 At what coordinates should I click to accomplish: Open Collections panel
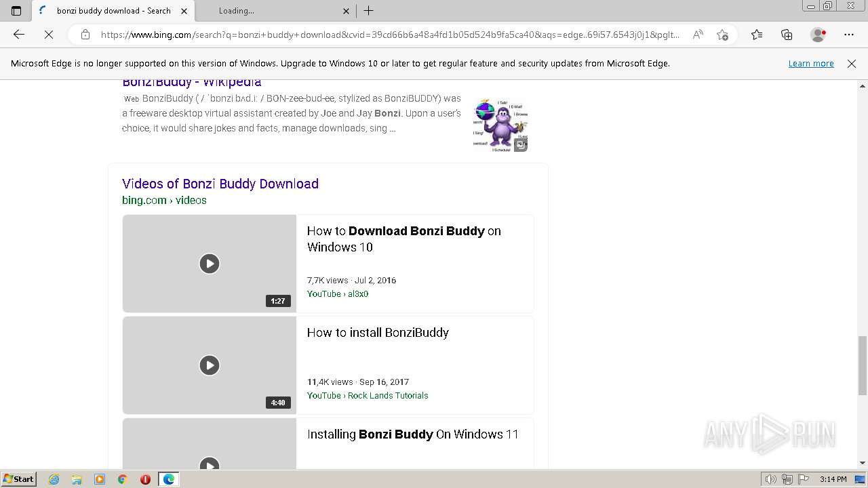click(787, 35)
